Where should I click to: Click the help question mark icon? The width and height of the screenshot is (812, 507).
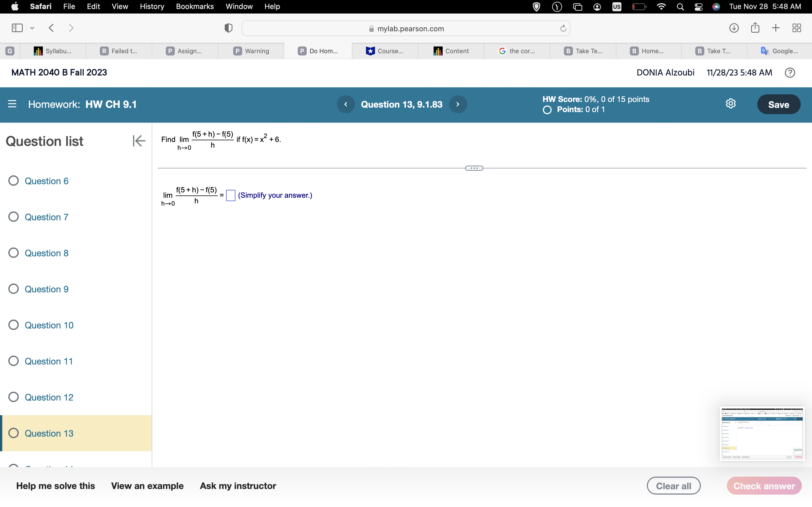click(x=790, y=72)
